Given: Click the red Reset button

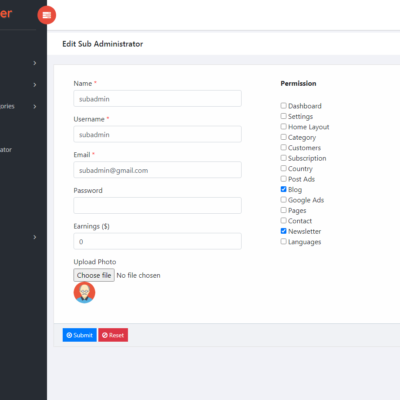Looking at the screenshot, I should (113, 335).
